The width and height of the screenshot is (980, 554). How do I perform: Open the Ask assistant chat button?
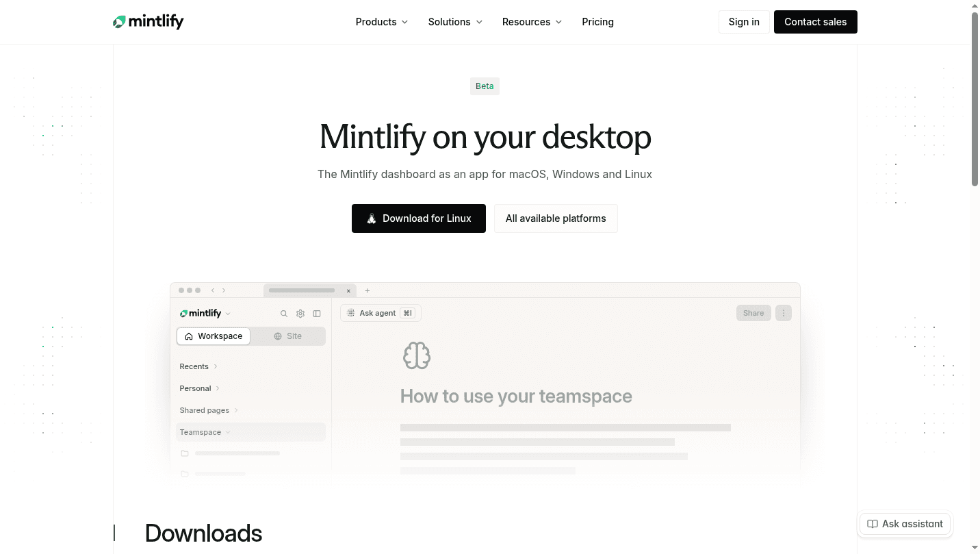click(905, 524)
